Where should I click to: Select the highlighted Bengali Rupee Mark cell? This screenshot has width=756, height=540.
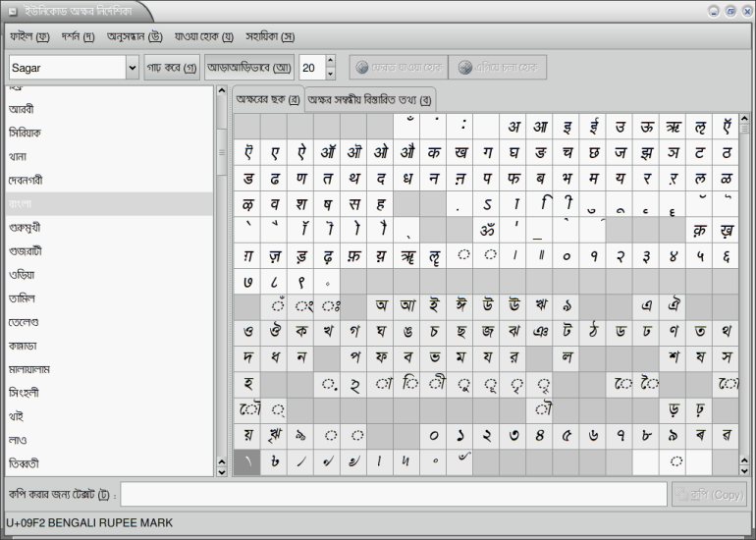pos(247,461)
